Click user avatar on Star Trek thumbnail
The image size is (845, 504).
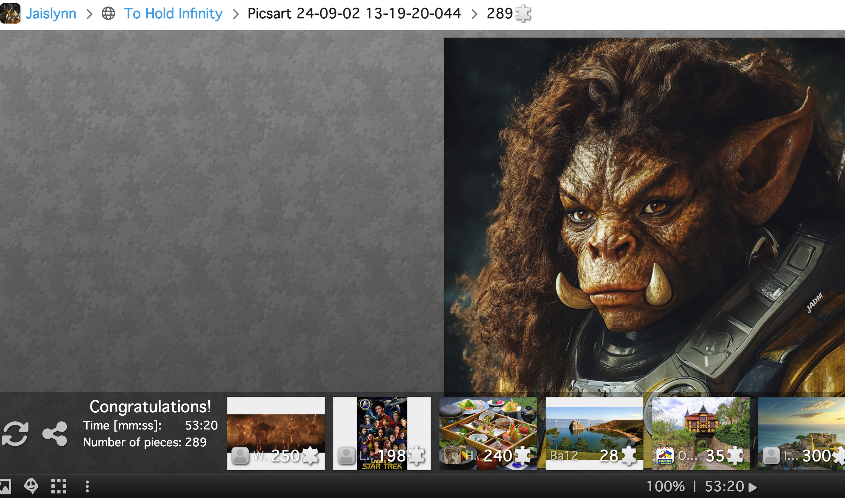pos(347,456)
